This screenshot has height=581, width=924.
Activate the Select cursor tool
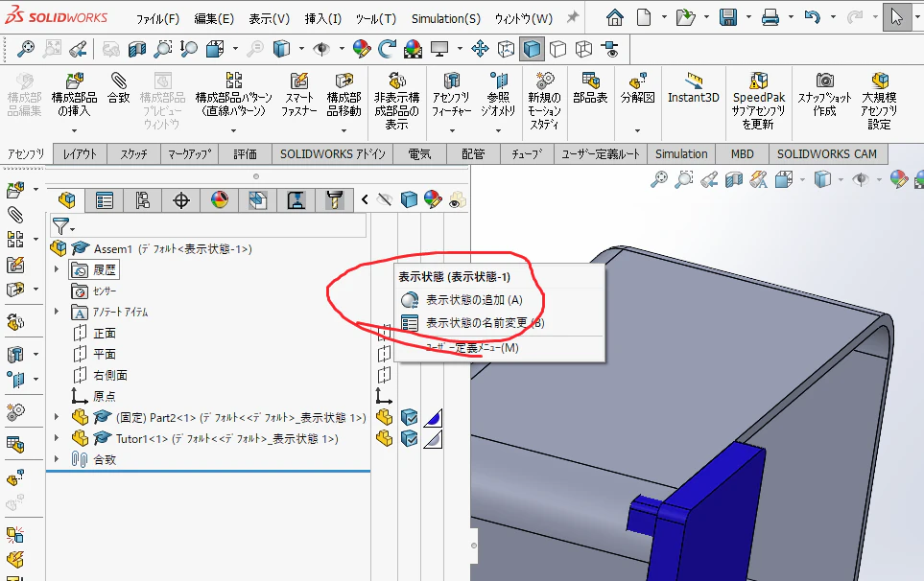897,17
